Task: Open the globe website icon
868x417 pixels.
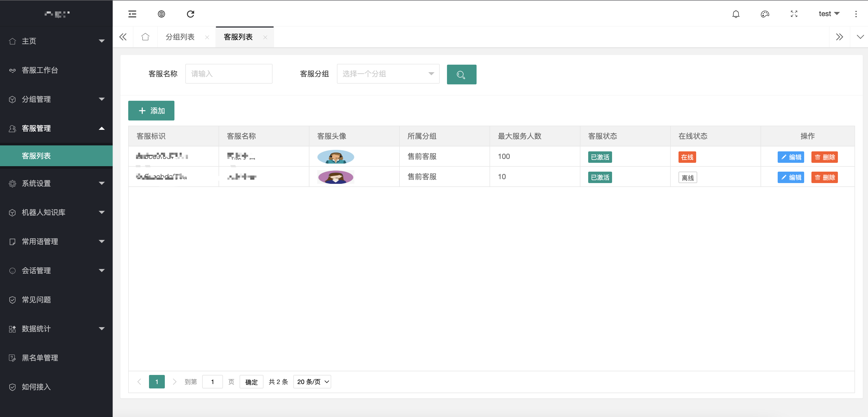Action: coord(161,14)
